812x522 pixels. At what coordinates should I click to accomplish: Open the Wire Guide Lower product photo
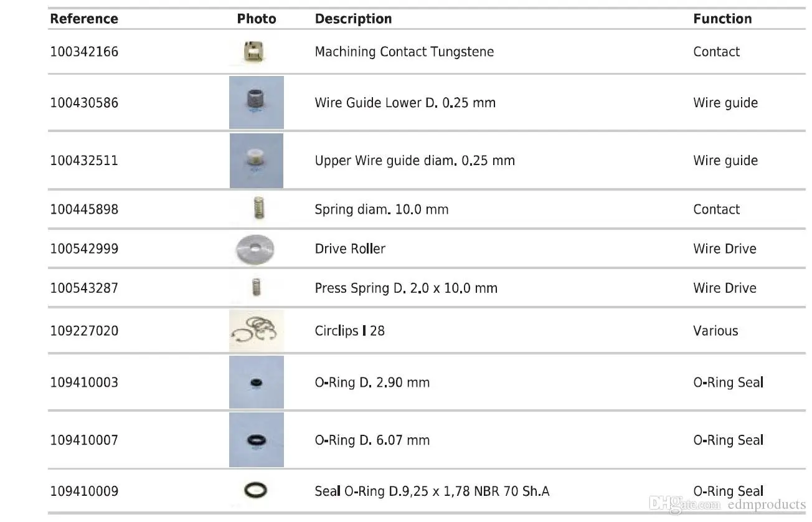click(256, 103)
